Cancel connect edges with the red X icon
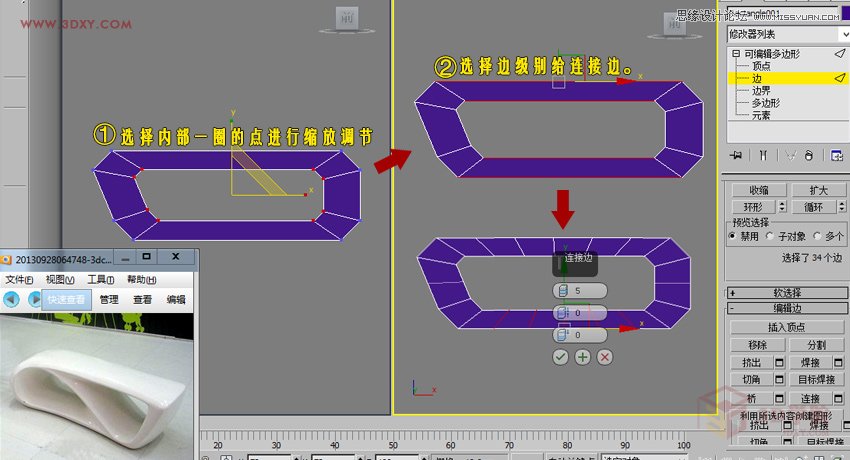This screenshot has height=460, width=850. 605,356
